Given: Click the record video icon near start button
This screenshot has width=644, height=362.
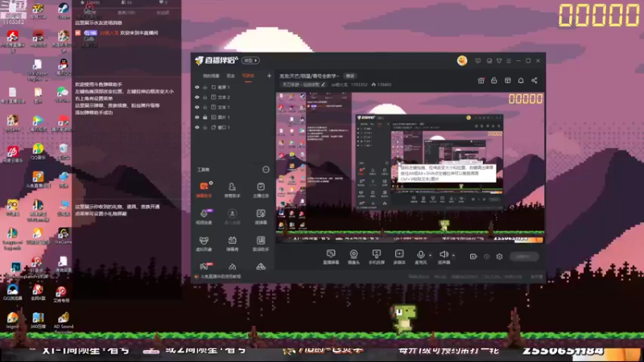Looking at the screenshot, I should coord(473,257).
